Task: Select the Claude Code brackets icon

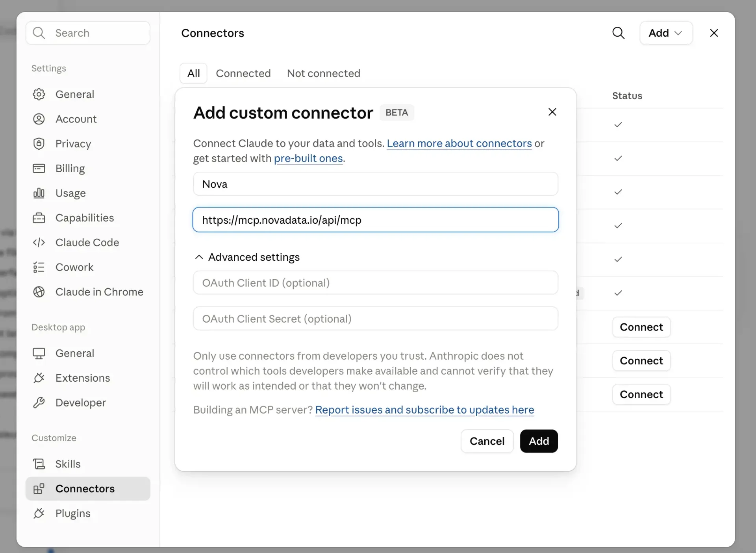Action: coord(39,243)
